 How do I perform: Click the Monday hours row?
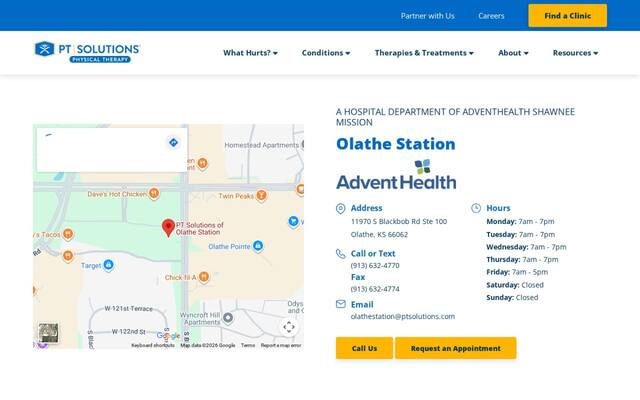(x=520, y=221)
